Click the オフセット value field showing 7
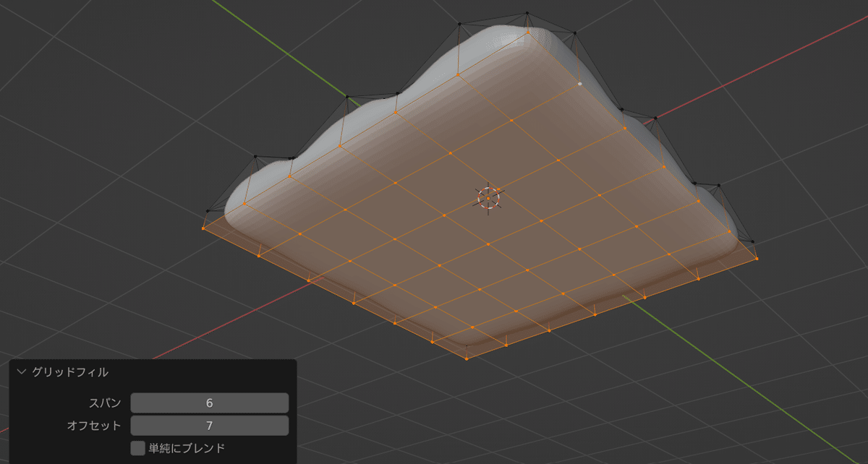The height and width of the screenshot is (464, 868). [x=210, y=426]
